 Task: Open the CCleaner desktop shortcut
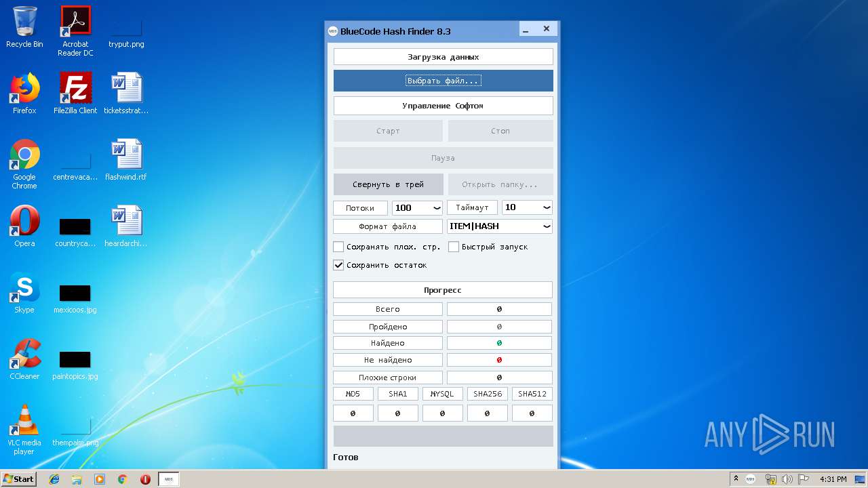[x=24, y=359]
